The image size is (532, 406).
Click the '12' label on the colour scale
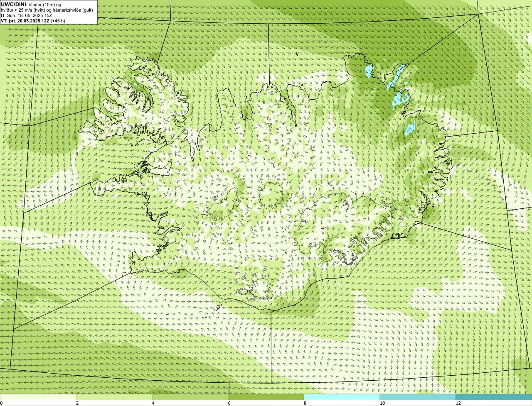(458, 403)
